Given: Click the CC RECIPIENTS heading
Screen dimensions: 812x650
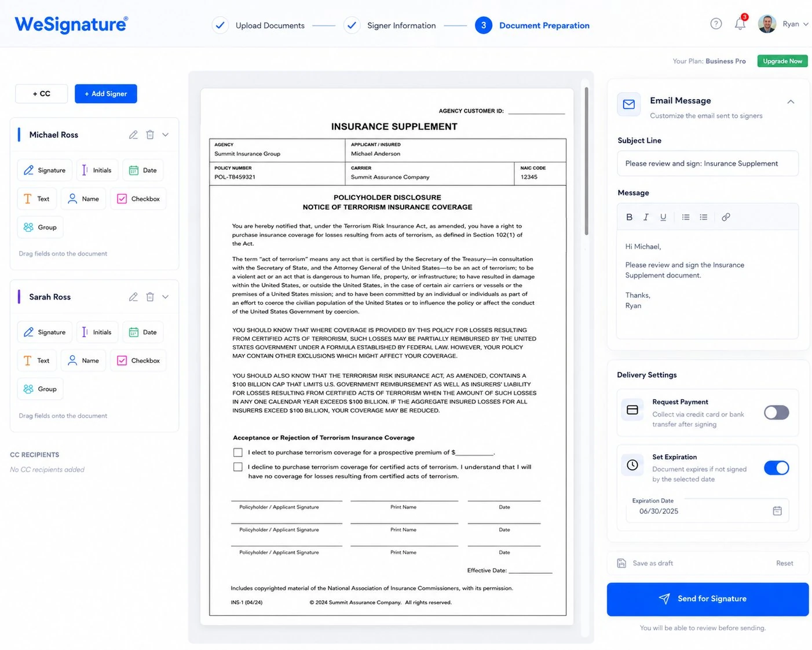Looking at the screenshot, I should pyautogui.click(x=35, y=455).
